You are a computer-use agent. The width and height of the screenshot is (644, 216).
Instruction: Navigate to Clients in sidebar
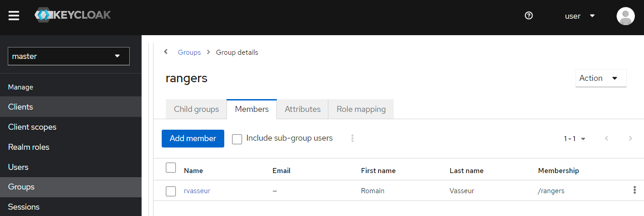pos(71,107)
